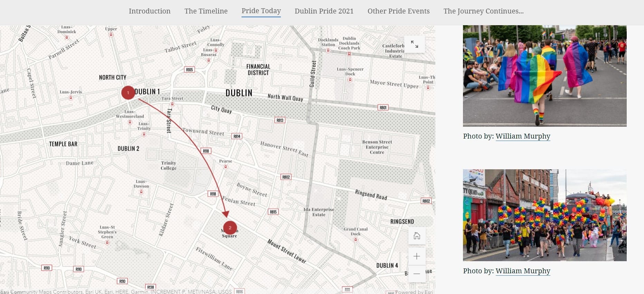
Task: Click the Hanover Street East label
Action: 284,149
